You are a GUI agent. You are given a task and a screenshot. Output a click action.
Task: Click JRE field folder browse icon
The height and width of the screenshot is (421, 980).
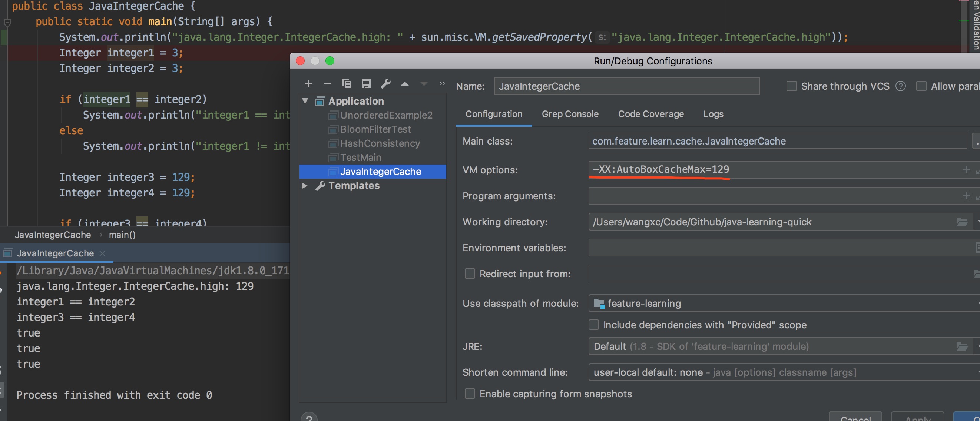pyautogui.click(x=962, y=347)
